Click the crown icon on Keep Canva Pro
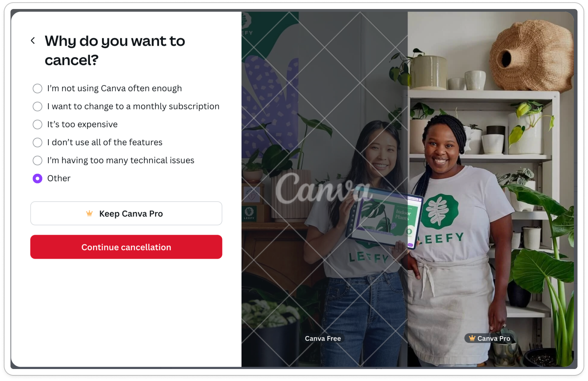 click(89, 213)
